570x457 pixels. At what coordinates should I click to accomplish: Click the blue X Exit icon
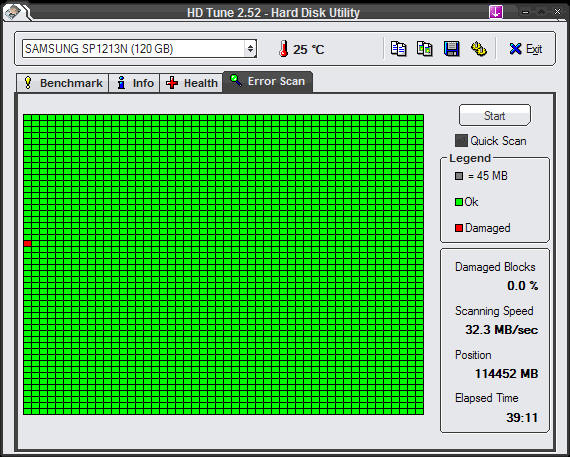click(515, 49)
